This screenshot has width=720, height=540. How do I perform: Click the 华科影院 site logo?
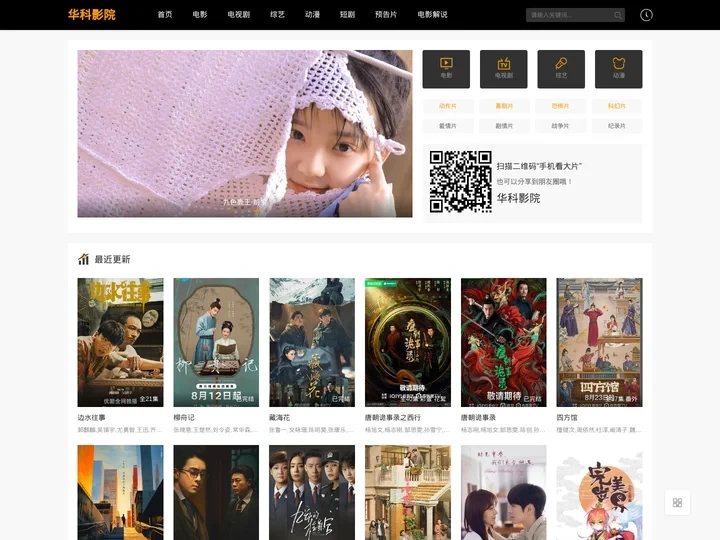click(91, 15)
